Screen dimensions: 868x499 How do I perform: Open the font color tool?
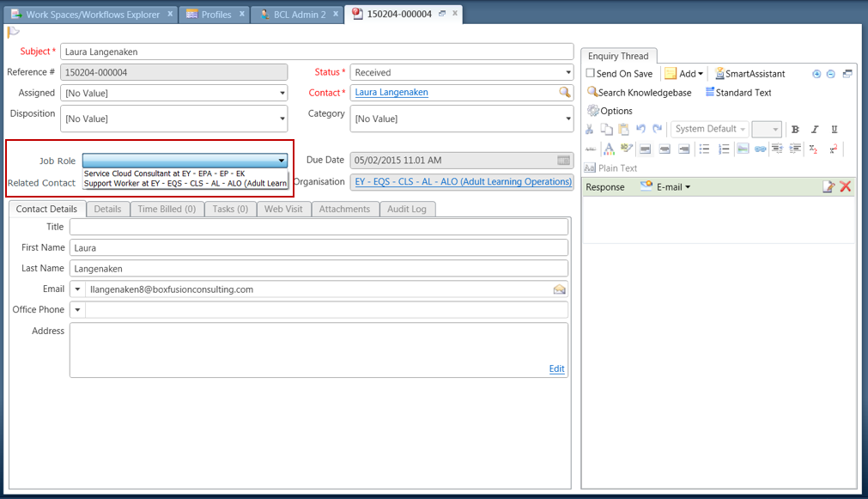click(x=609, y=149)
